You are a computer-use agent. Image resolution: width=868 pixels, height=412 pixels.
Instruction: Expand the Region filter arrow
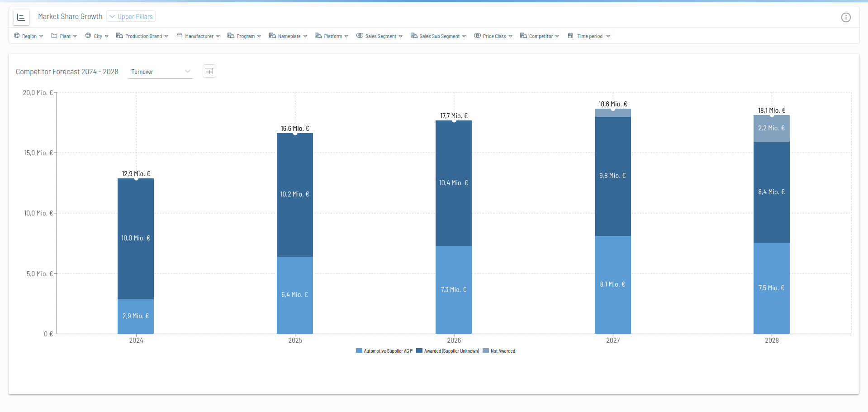(41, 36)
